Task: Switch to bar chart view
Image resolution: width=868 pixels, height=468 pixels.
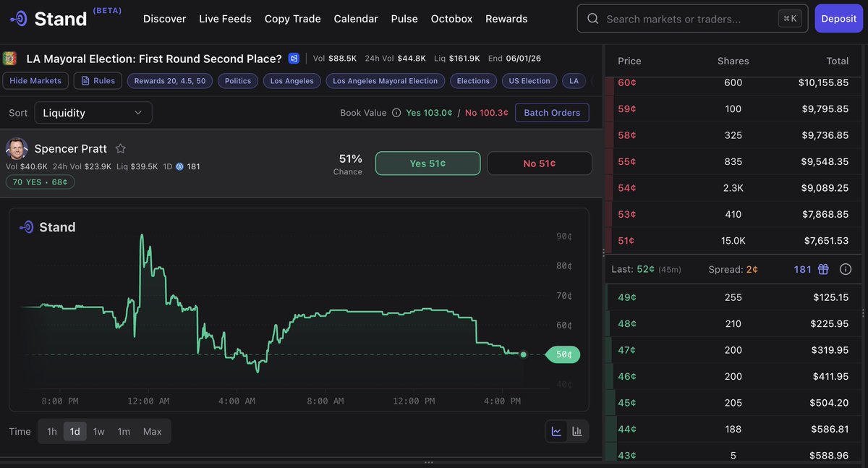Action: point(577,431)
